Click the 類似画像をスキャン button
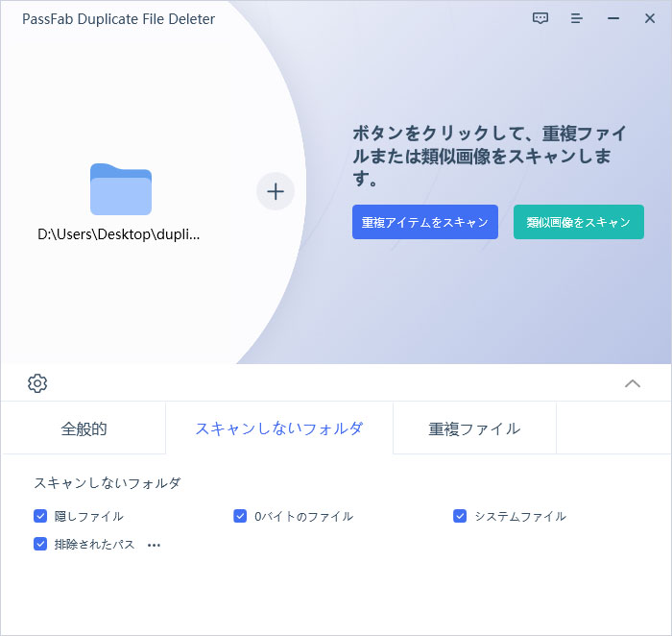The image size is (672, 636). [x=579, y=222]
